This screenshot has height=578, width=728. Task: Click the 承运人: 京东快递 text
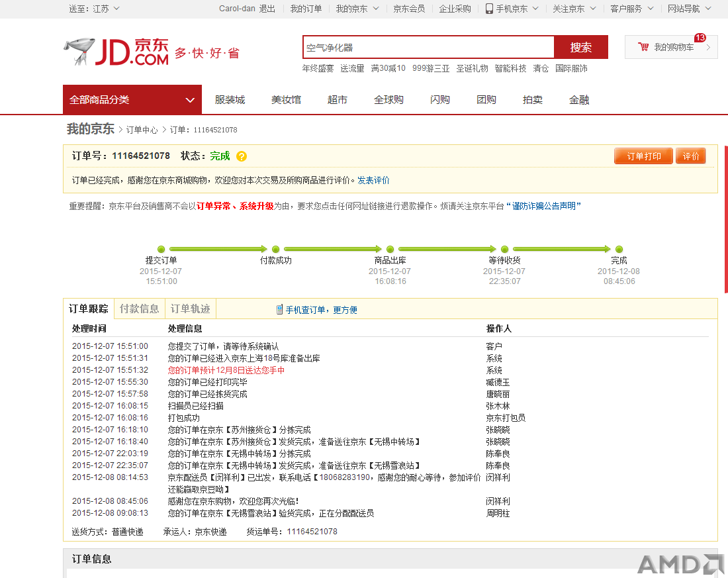[x=195, y=532]
